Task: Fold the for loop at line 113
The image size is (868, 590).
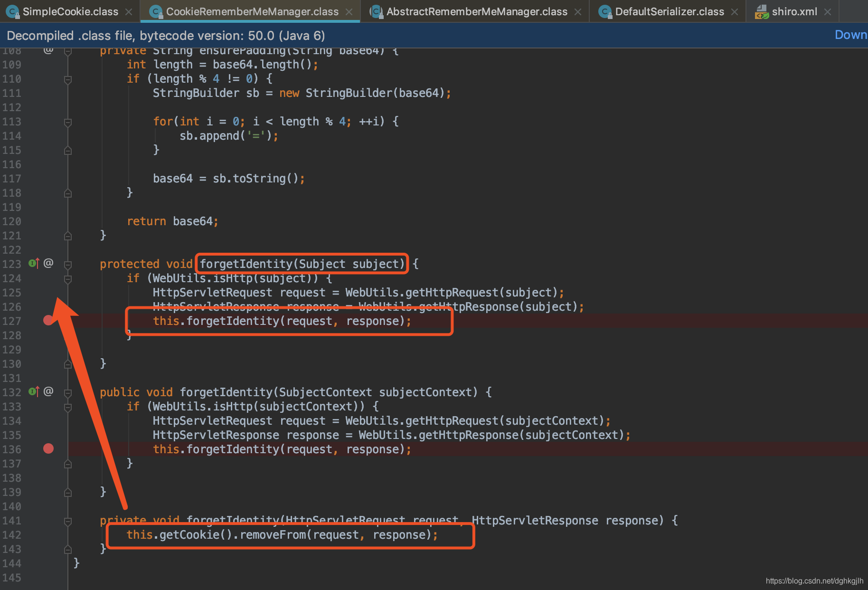Action: click(x=68, y=122)
